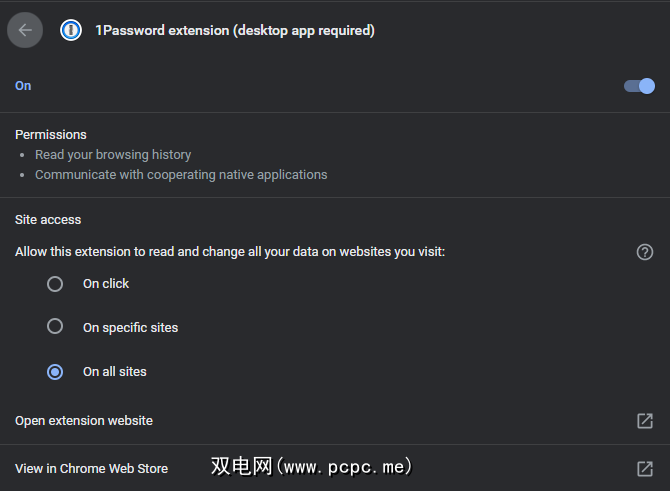Select the "On all sites" radio button

(55, 371)
